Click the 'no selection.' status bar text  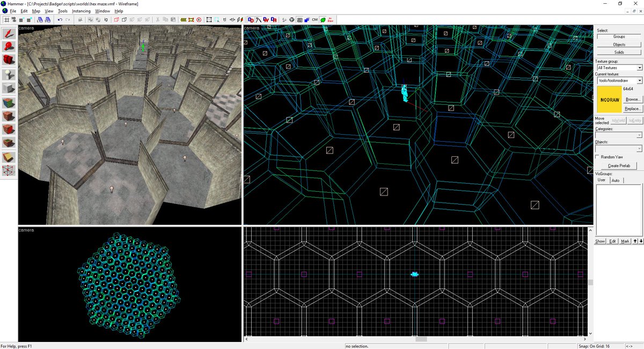[357, 346]
